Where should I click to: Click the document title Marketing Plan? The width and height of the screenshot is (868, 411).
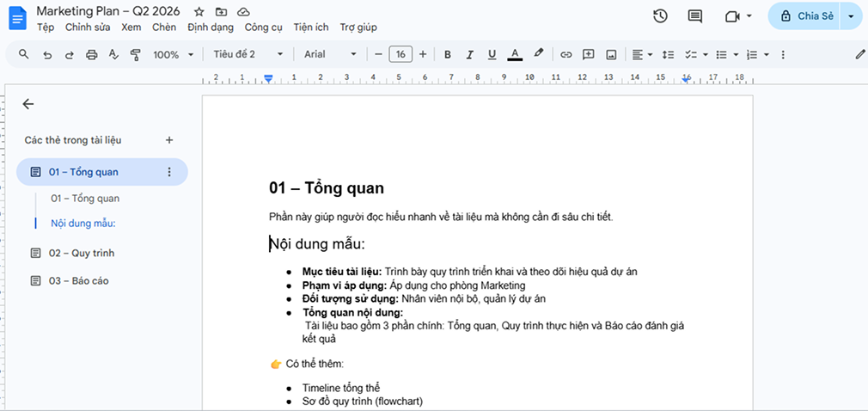pos(108,11)
